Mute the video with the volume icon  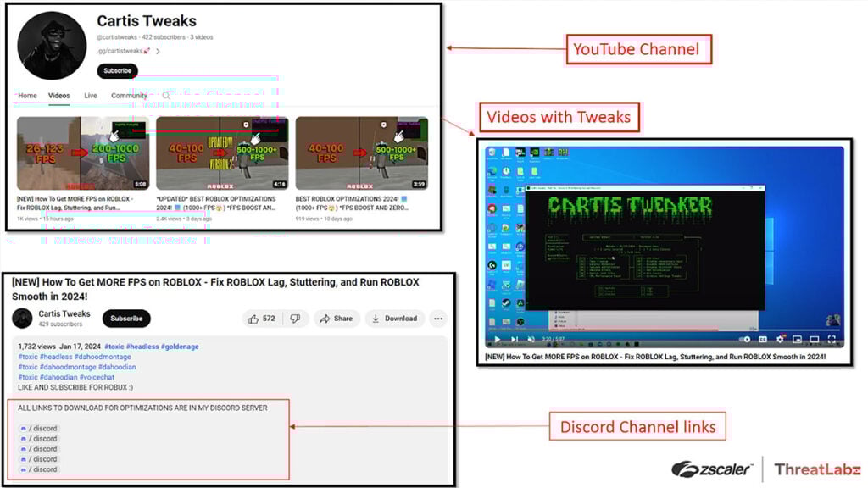coord(531,337)
